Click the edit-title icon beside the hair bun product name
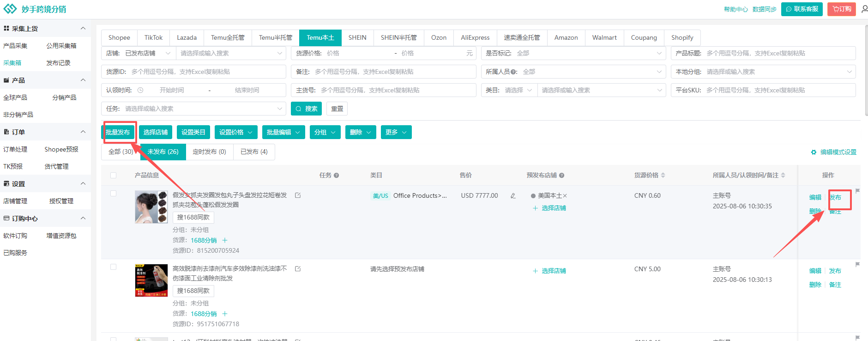 point(298,195)
